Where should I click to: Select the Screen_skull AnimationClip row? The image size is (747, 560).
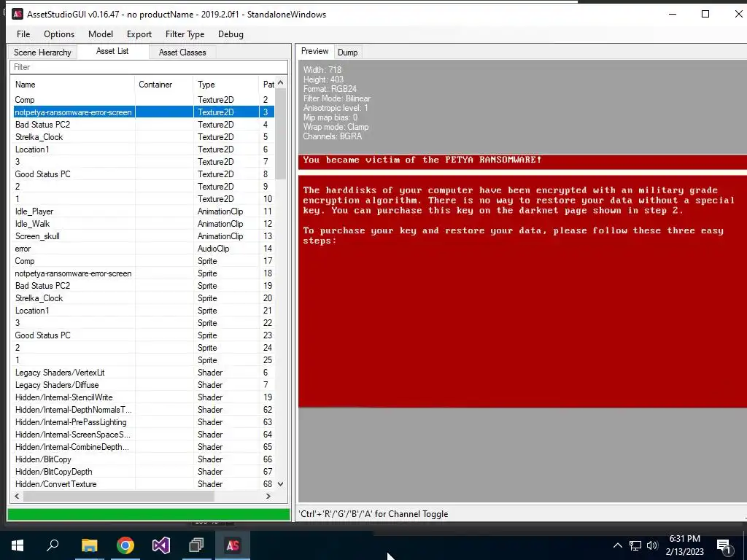[143, 236]
